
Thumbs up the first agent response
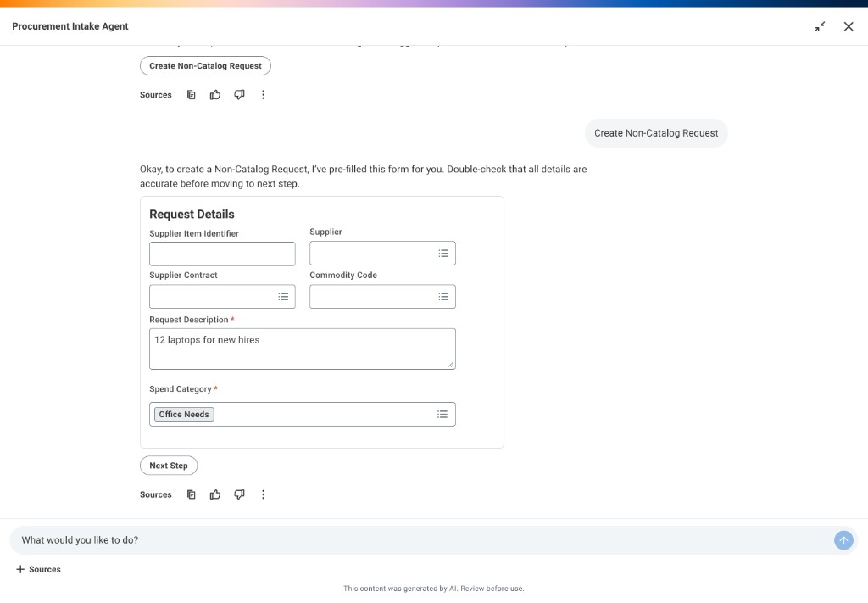click(215, 95)
